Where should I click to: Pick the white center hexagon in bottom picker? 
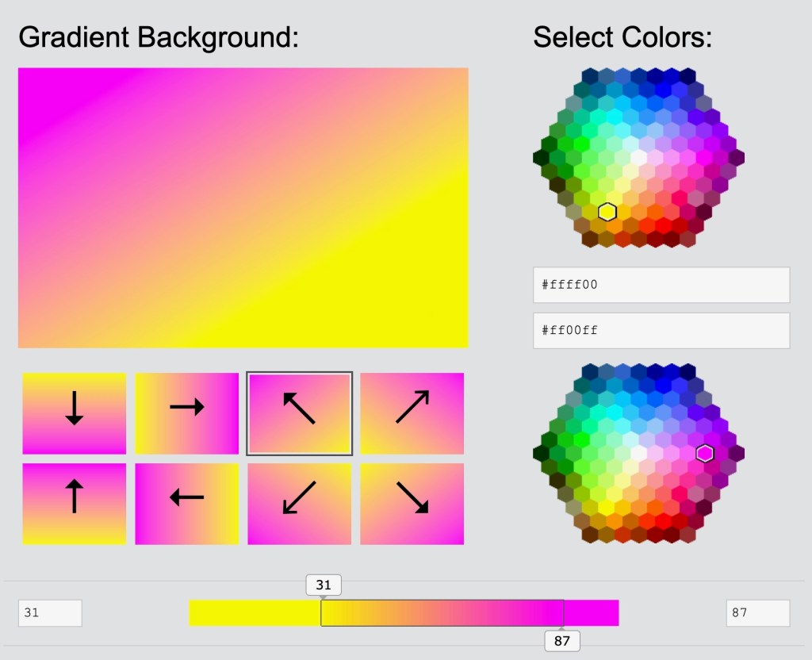[639, 453]
